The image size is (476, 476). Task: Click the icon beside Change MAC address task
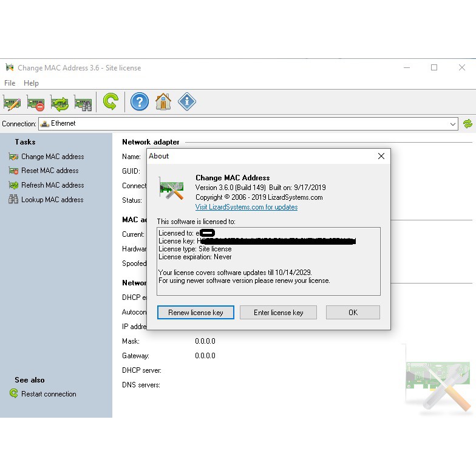[13, 157]
